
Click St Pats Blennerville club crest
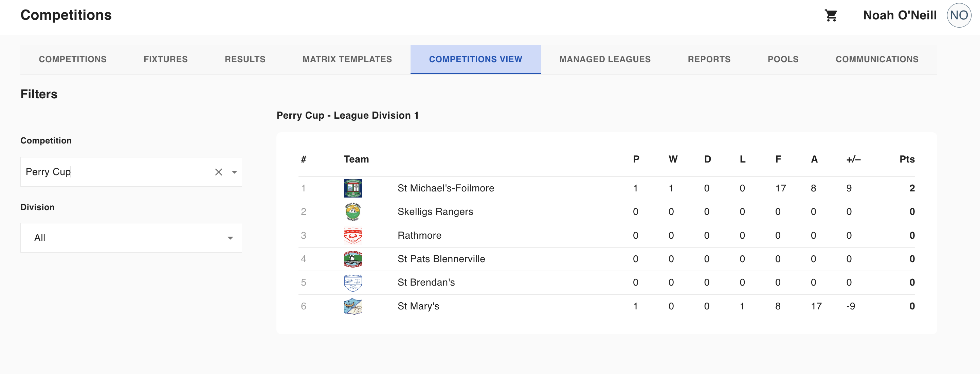pos(353,259)
